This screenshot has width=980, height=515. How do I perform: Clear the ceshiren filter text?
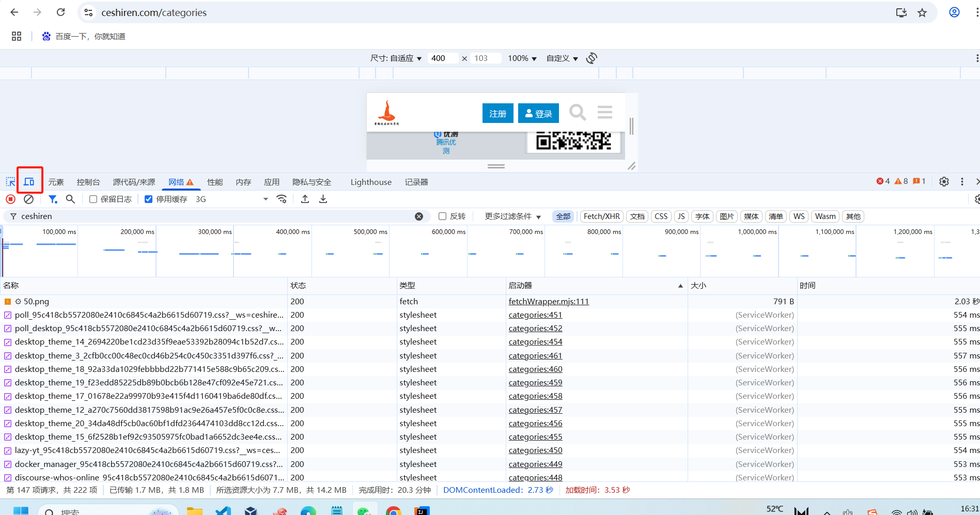(419, 216)
